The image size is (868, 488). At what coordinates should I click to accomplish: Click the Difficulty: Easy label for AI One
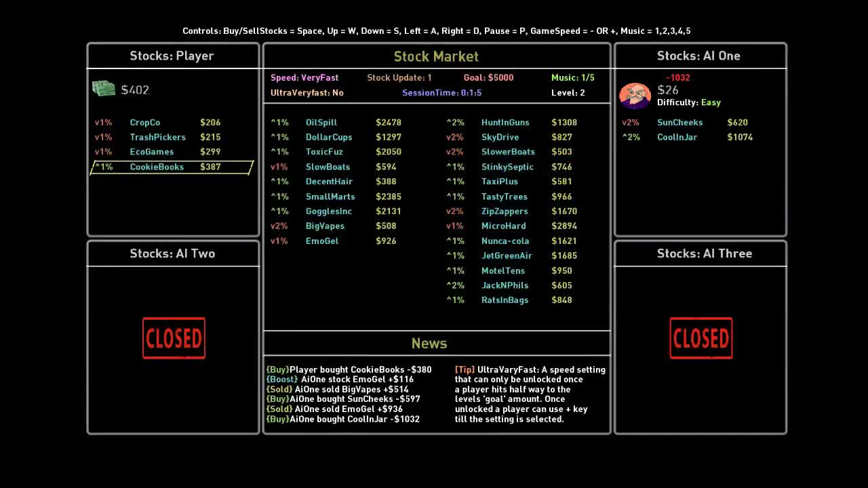click(x=689, y=102)
